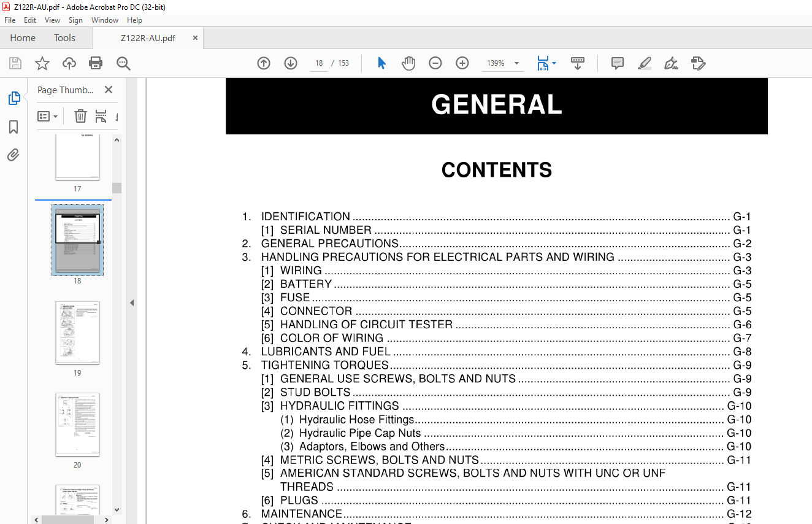
Task: Open the Sign menu
Action: [75, 20]
